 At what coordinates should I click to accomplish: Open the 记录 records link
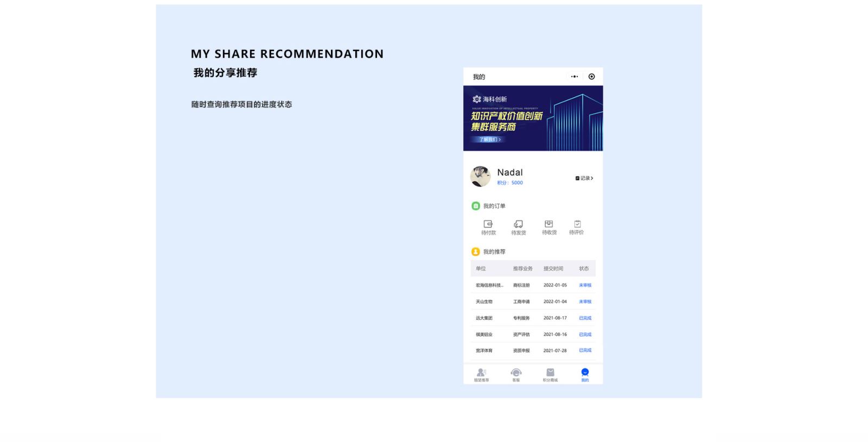(584, 178)
